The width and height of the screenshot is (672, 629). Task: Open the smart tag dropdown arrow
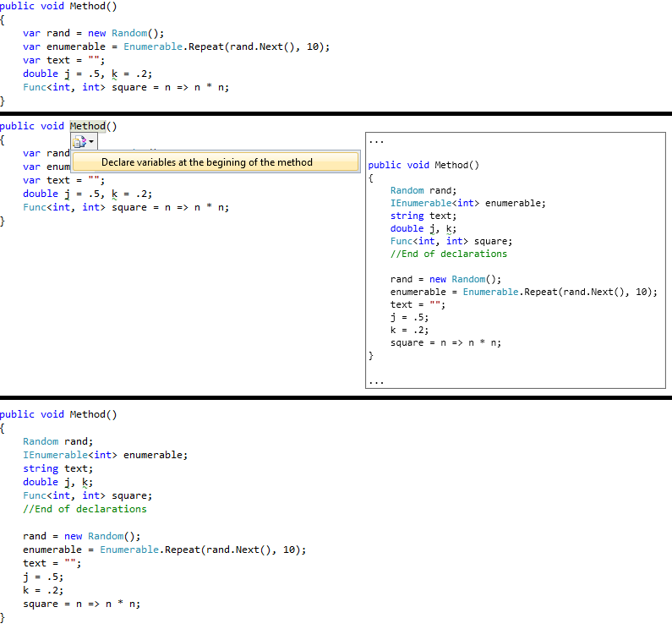[x=91, y=142]
